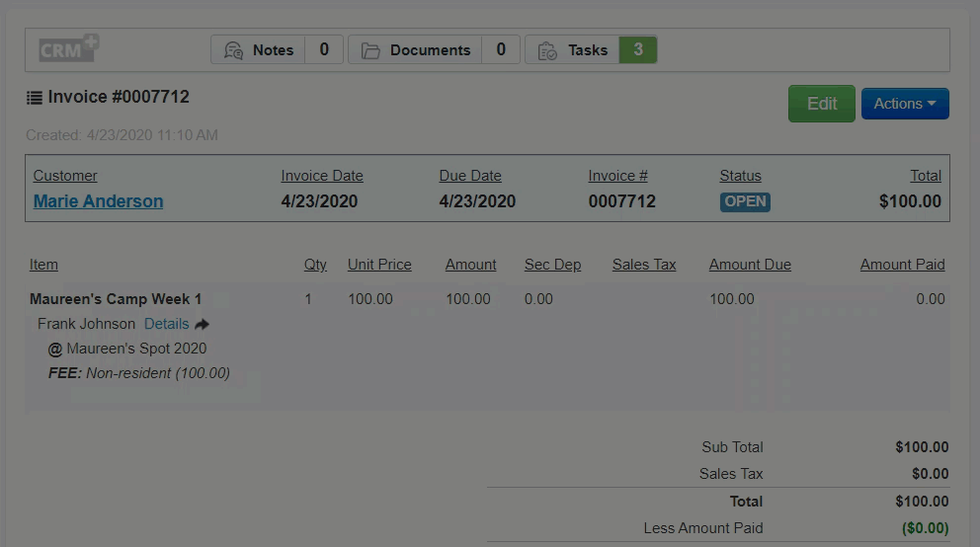Click the green Tasks count badge 3
Image resolution: width=980 pixels, height=547 pixels.
(638, 49)
